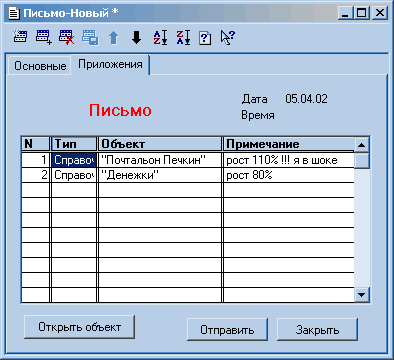Close the Письмо-Новый window with X

pos(380,13)
